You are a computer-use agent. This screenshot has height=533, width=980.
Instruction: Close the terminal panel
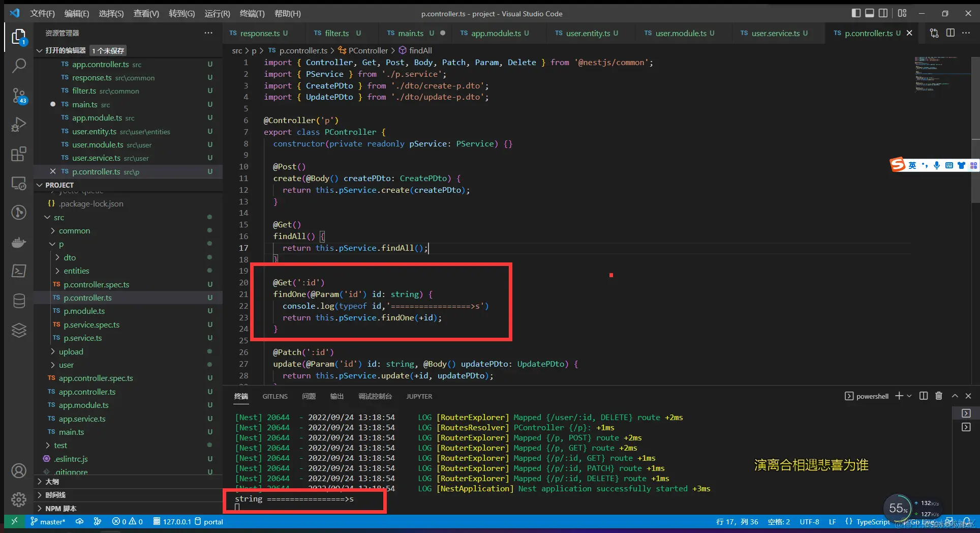[x=968, y=396]
